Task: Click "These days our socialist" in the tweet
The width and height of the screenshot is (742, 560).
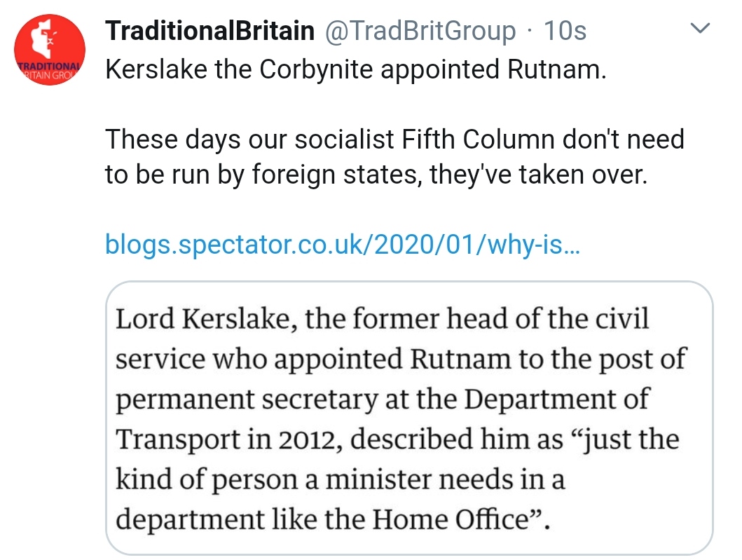Action: pyautogui.click(x=249, y=139)
